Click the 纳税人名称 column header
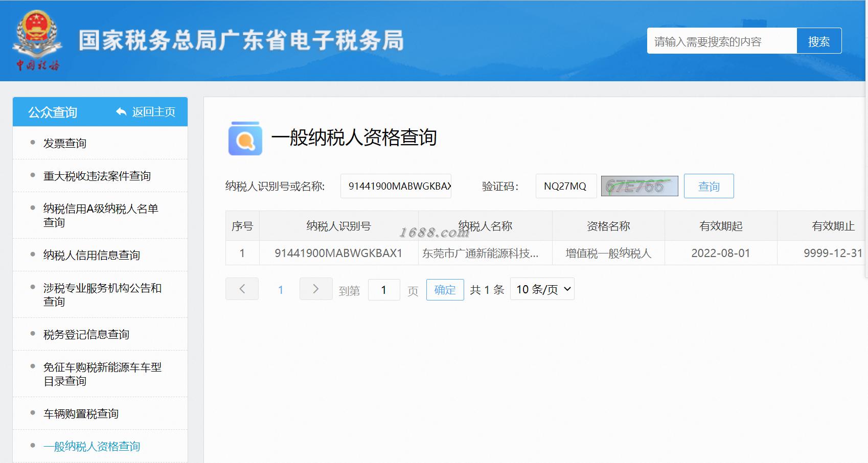The height and width of the screenshot is (463, 868). click(485, 226)
